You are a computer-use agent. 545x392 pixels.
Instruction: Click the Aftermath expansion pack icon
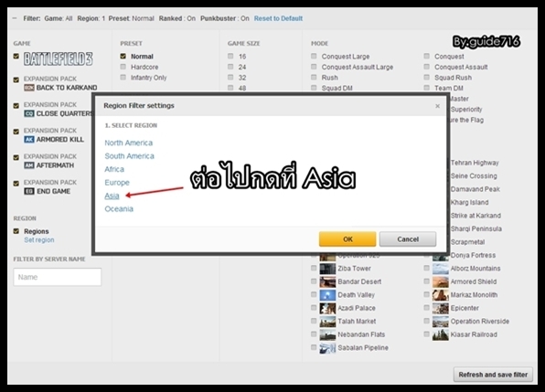point(29,165)
